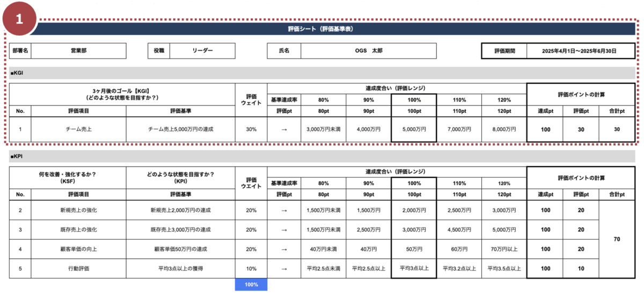Select the 平均3.5点以上 cell in 行動評価 row
Screen dimensions: 644x294
(504, 268)
